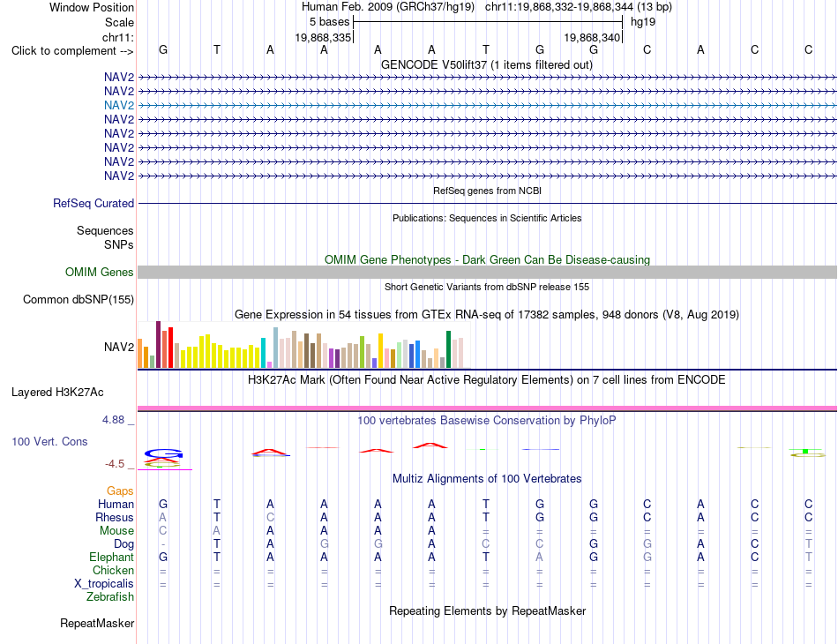Screen dimensions: 838x644
Task: Click 'Publications: Sequences in Scientific Articles' title
Action: [487, 218]
